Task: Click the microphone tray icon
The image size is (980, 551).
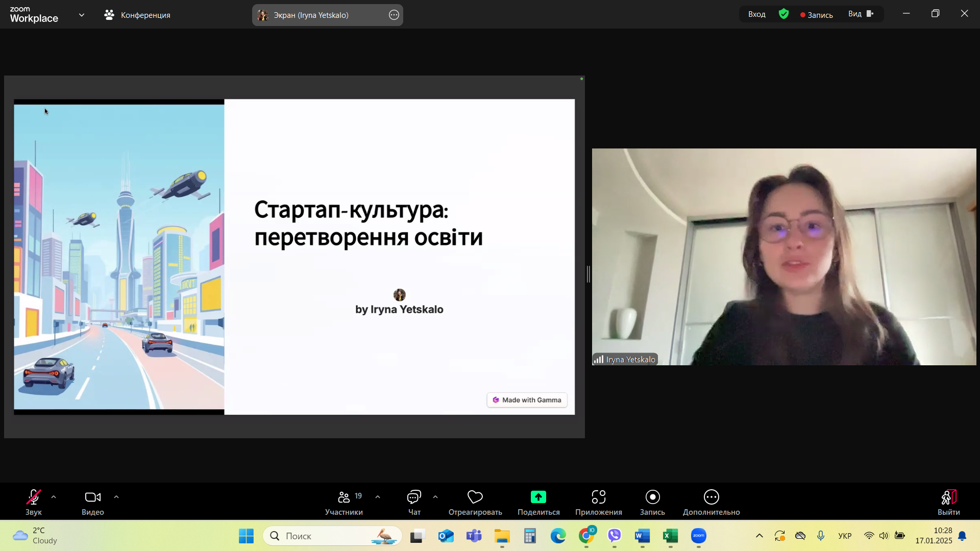Action: pyautogui.click(x=821, y=536)
